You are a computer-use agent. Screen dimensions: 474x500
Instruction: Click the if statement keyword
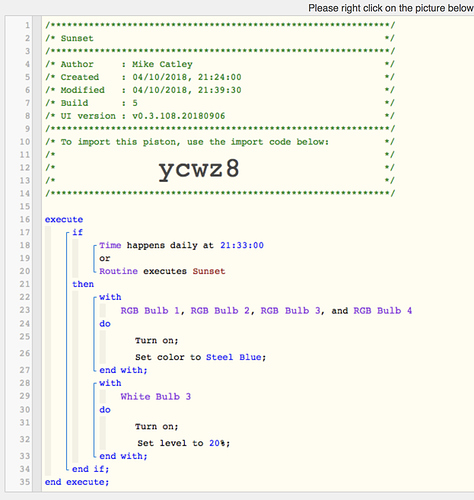tap(77, 232)
